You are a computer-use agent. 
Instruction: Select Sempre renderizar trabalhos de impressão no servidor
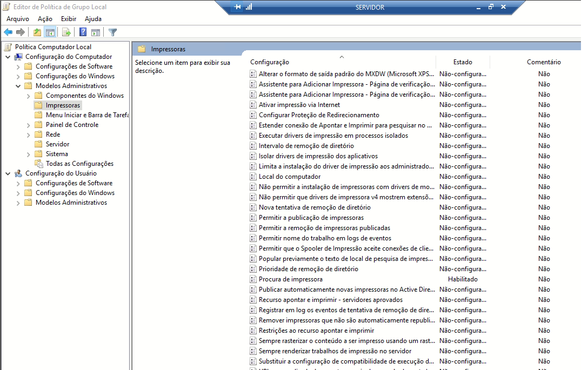[335, 351]
